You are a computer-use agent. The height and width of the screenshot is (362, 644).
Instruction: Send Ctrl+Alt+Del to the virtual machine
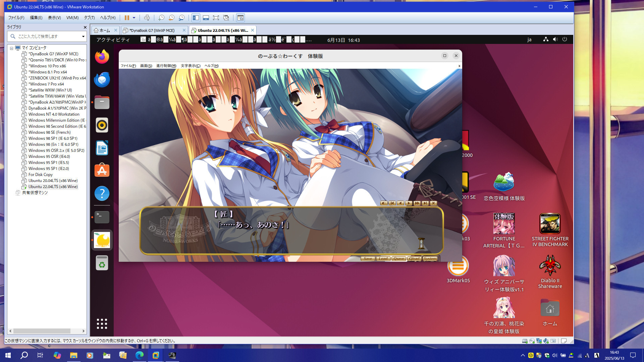pyautogui.click(x=147, y=18)
